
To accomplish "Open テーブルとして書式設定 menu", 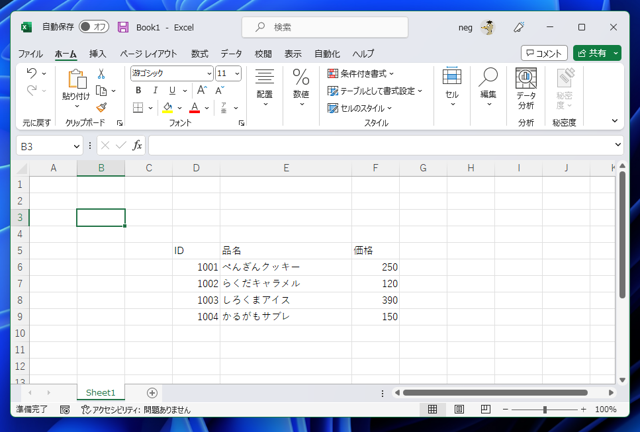I will 375,91.
